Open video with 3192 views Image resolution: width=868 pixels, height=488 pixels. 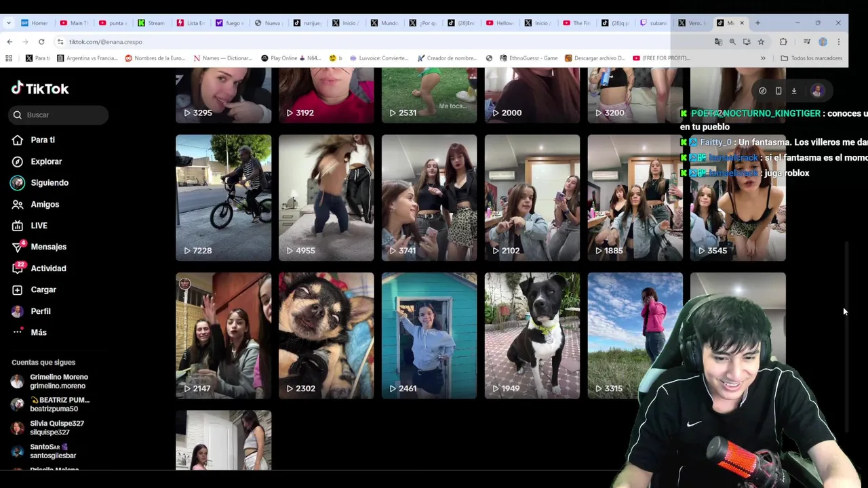click(326, 96)
